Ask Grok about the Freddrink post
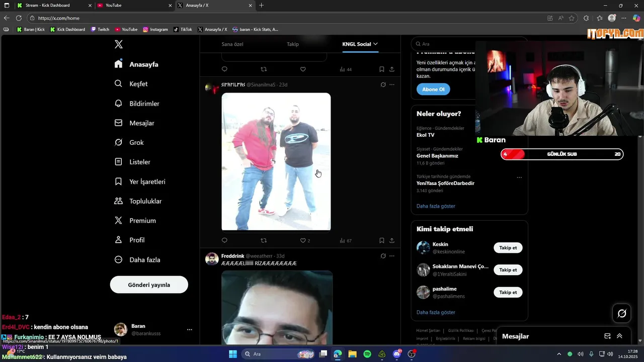Image resolution: width=644 pixels, height=362 pixels. (x=383, y=256)
